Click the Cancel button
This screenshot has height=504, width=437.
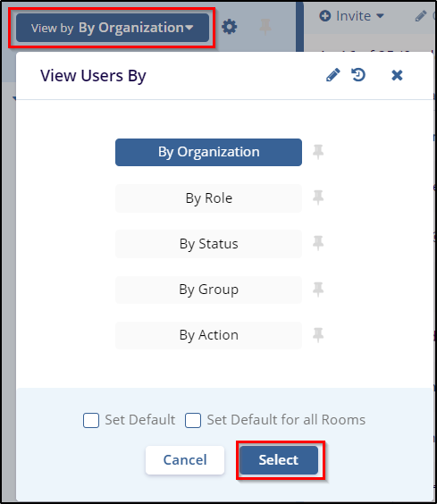point(185,460)
